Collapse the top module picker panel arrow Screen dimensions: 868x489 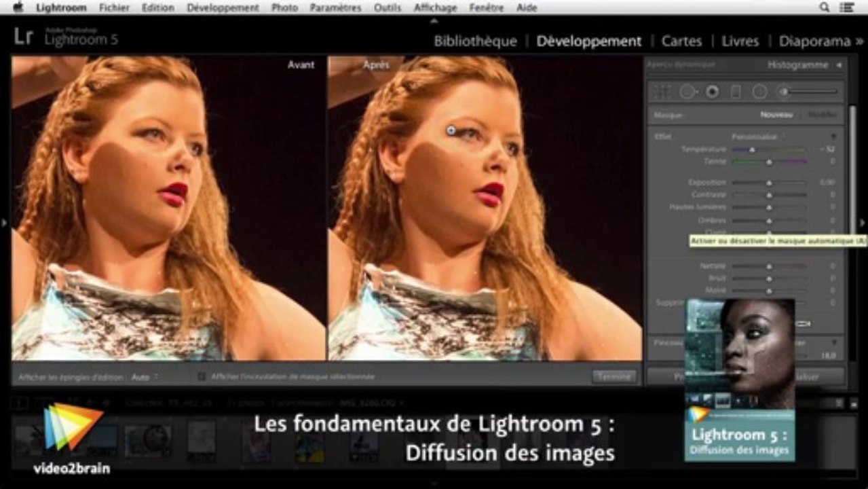point(434,20)
